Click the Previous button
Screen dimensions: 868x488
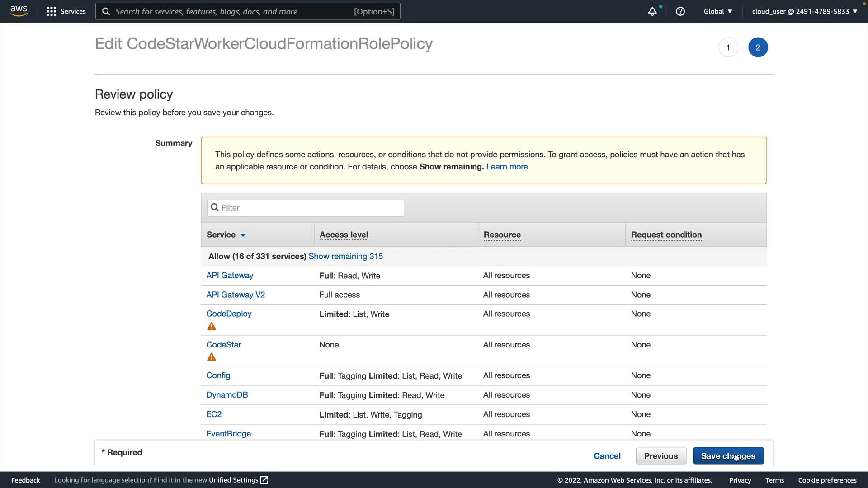[660, 456]
